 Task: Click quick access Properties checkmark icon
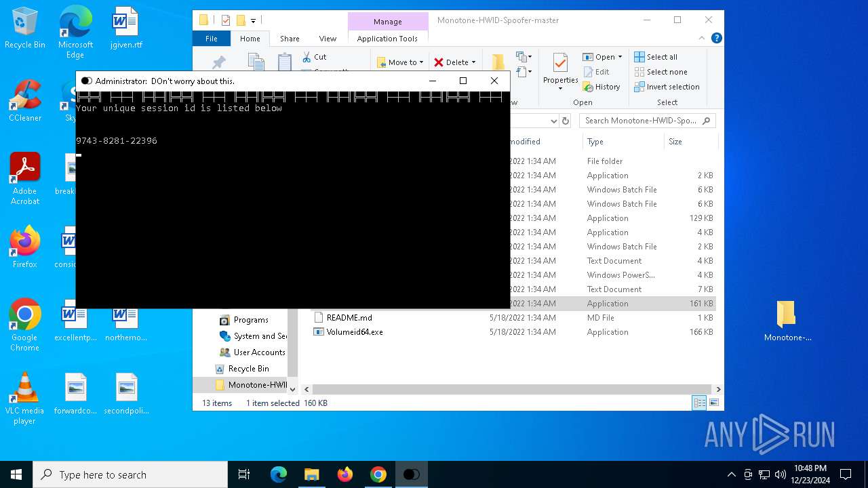click(226, 20)
